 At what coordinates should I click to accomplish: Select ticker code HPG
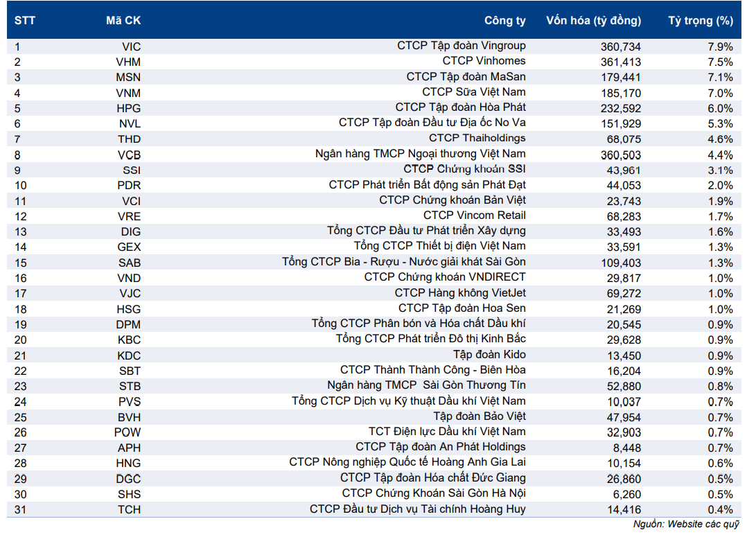tap(129, 109)
